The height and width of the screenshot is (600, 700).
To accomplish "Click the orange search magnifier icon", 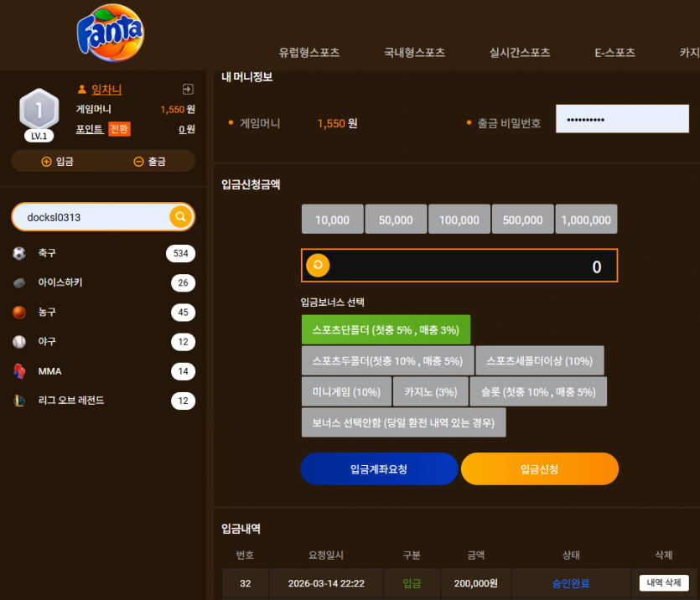I will (181, 217).
